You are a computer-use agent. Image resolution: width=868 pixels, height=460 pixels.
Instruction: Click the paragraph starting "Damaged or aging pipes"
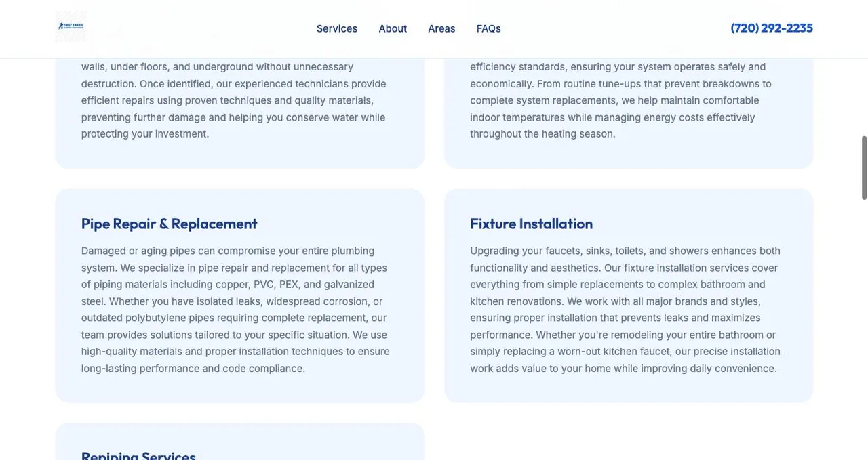236,310
